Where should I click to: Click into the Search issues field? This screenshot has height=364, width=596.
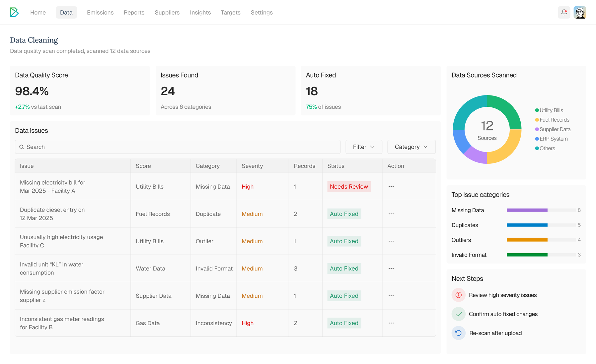(178, 147)
